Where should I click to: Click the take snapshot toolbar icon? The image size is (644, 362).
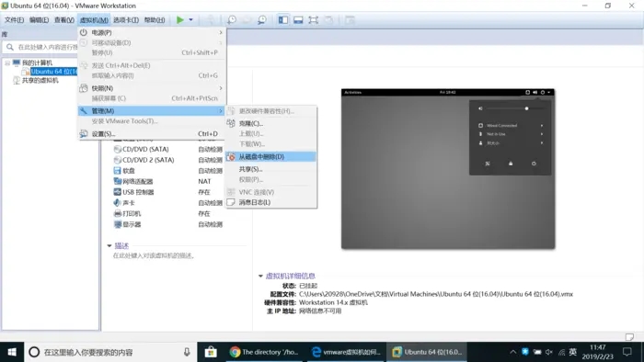232,19
